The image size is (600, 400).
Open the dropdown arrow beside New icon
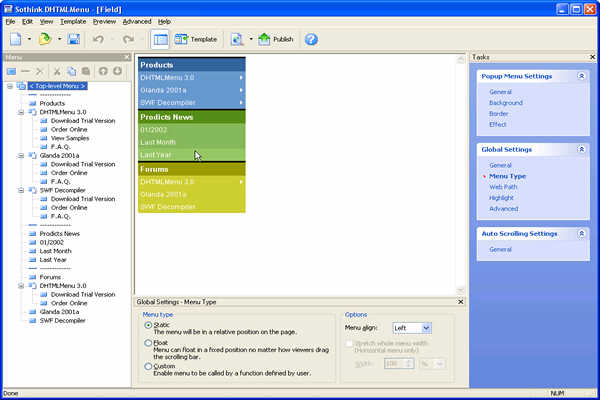pyautogui.click(x=29, y=39)
